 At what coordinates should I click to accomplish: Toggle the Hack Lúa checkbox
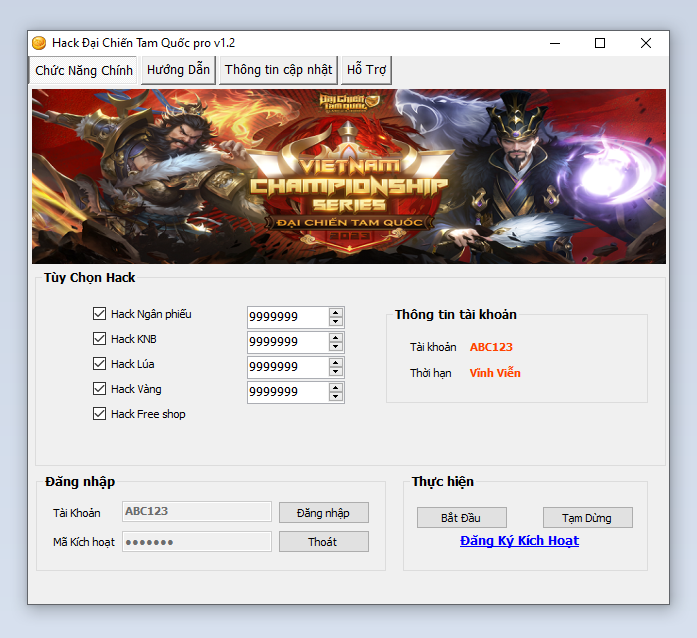pos(99,364)
